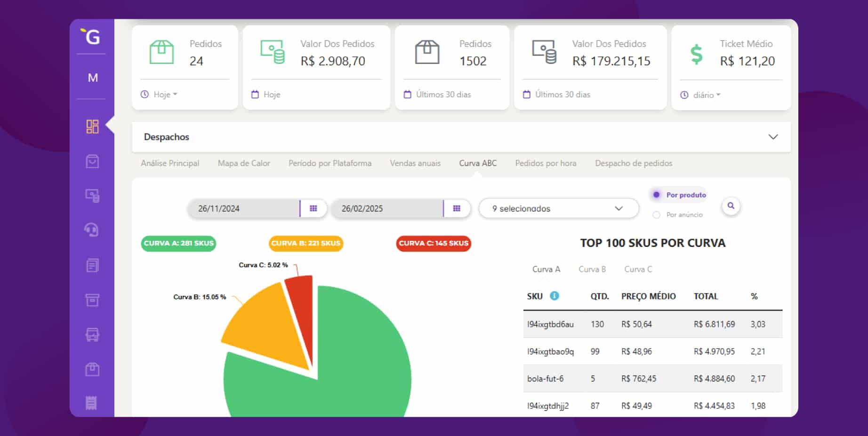Open the calendar picker beside 26/11/2024
The width and height of the screenshot is (868, 436).
pos(313,208)
